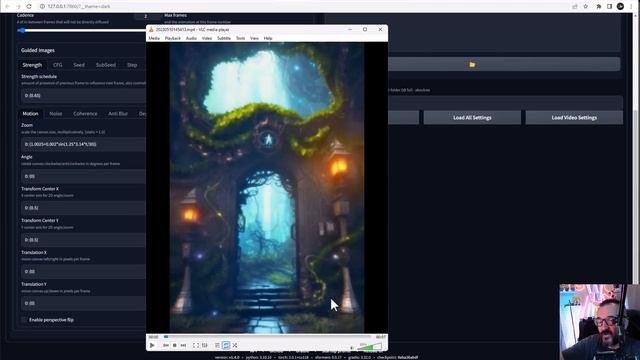Click the VLC cone icon in title bar
Viewport: 640px width, 360px height.
151,29
